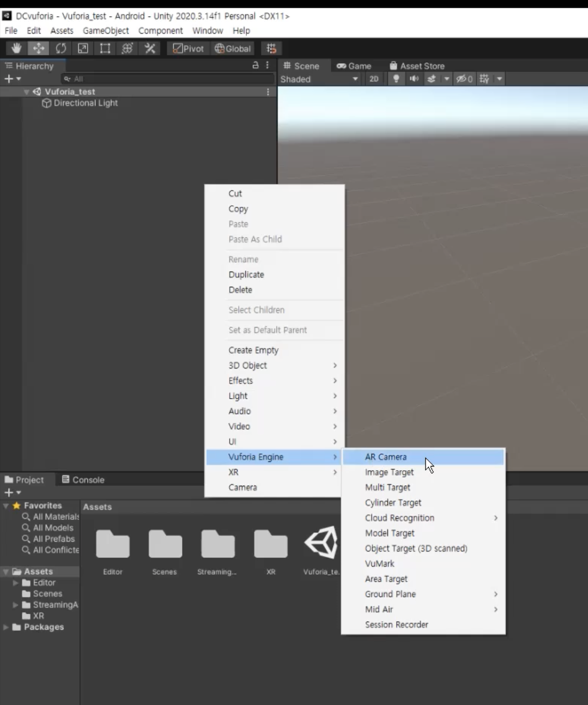
Task: Toggle Pivot handle position
Action: (x=189, y=48)
